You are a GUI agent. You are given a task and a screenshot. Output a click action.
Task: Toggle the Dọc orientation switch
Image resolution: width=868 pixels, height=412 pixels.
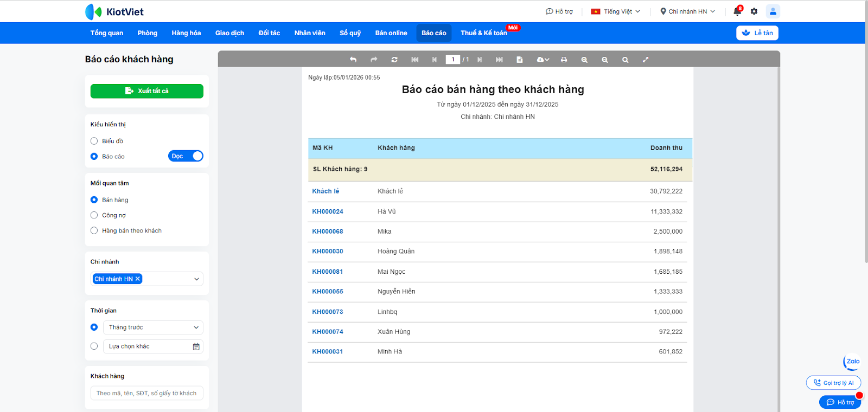pyautogui.click(x=186, y=156)
